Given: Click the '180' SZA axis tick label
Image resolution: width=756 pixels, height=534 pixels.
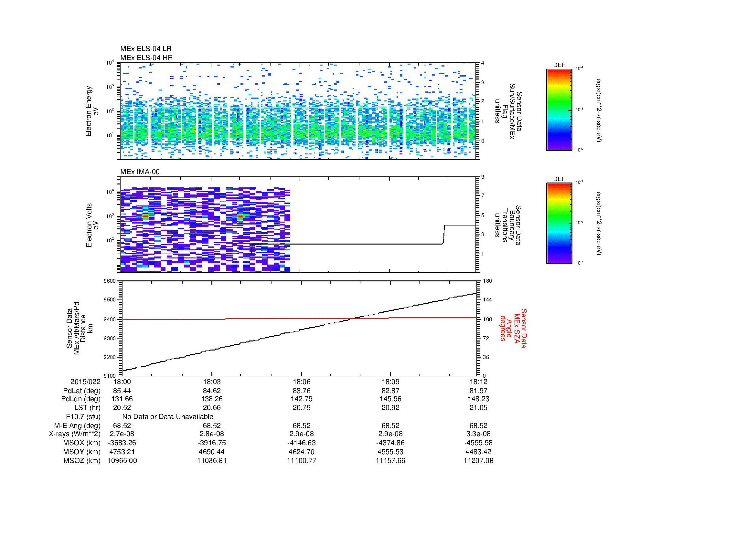Looking at the screenshot, I should click(487, 281).
